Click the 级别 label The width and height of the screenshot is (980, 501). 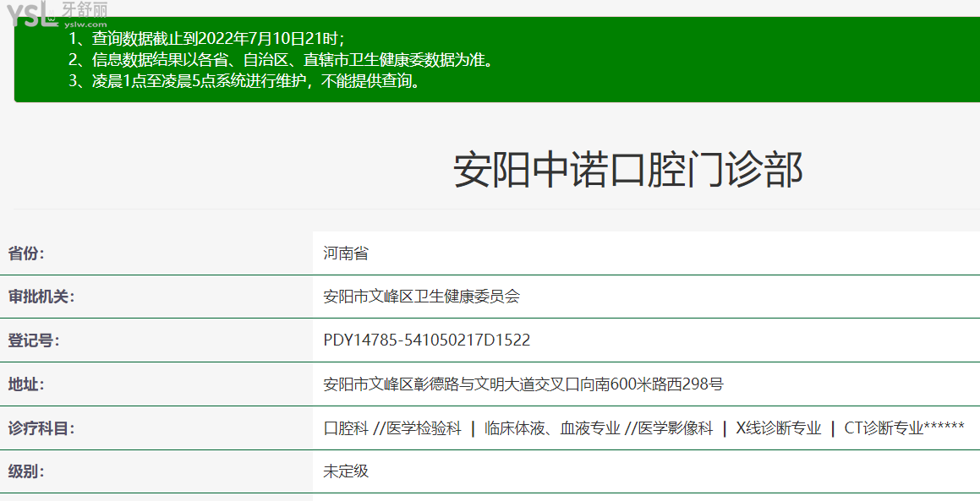click(26, 471)
